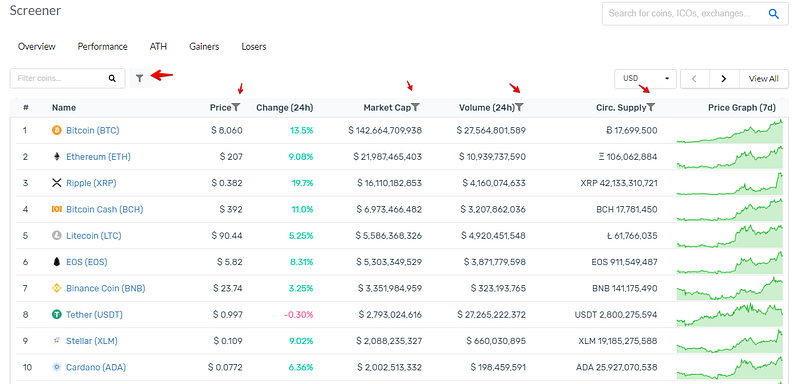800x384 pixels.
Task: Click the filter funnel button beside Filter coins
Action: 140,79
